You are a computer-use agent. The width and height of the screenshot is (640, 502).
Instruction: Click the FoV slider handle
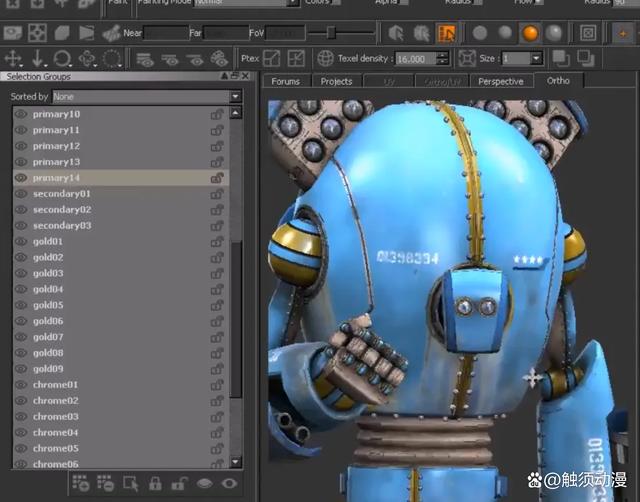tap(331, 33)
